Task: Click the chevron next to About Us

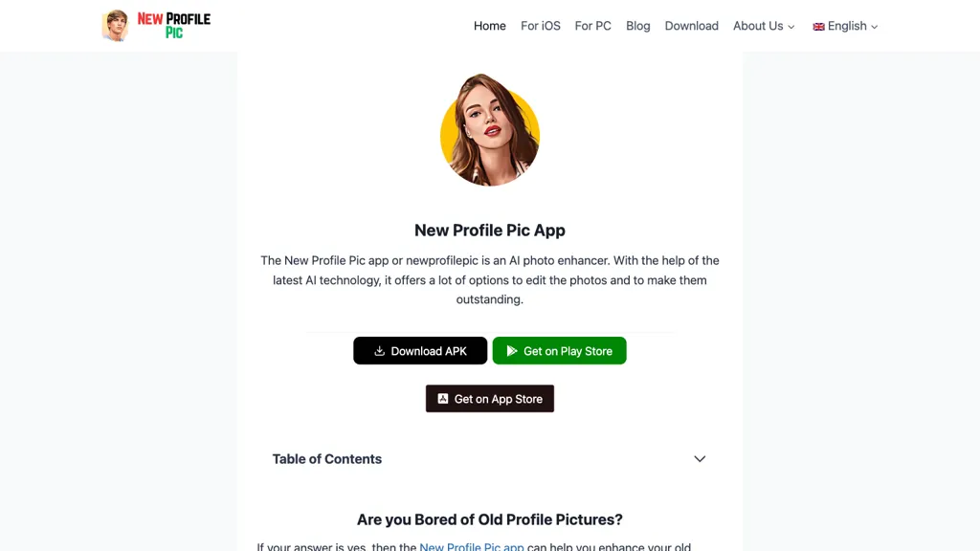Action: [x=791, y=27]
